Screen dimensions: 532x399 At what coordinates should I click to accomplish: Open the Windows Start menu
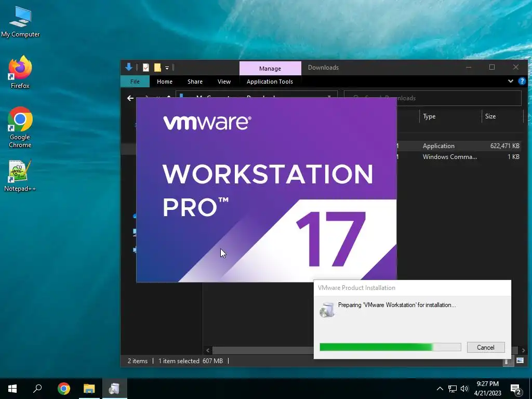pyautogui.click(x=12, y=389)
